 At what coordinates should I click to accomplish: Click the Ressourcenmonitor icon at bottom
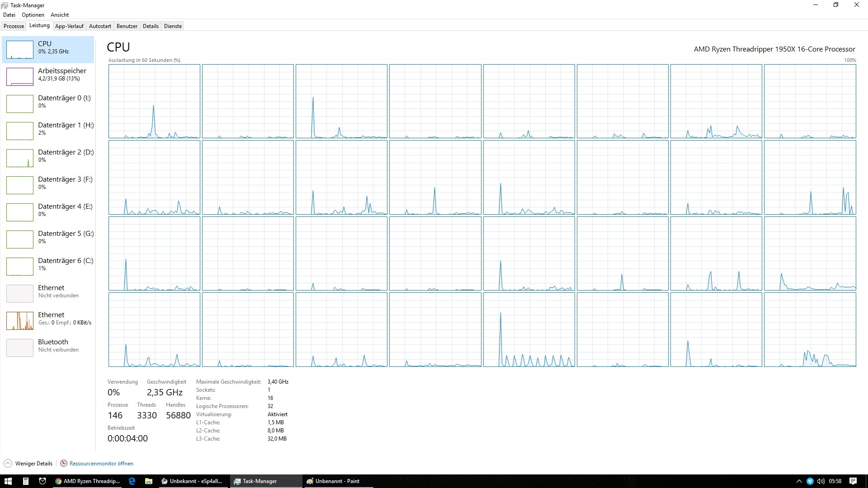pyautogui.click(x=64, y=463)
